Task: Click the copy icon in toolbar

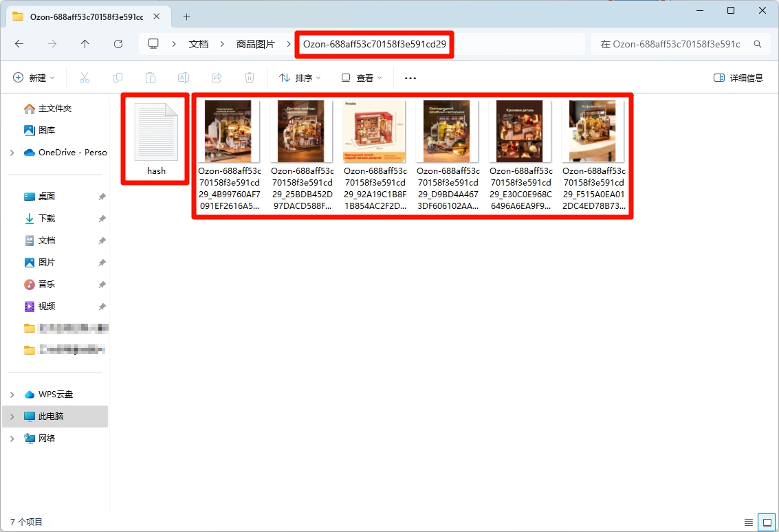Action: point(118,78)
